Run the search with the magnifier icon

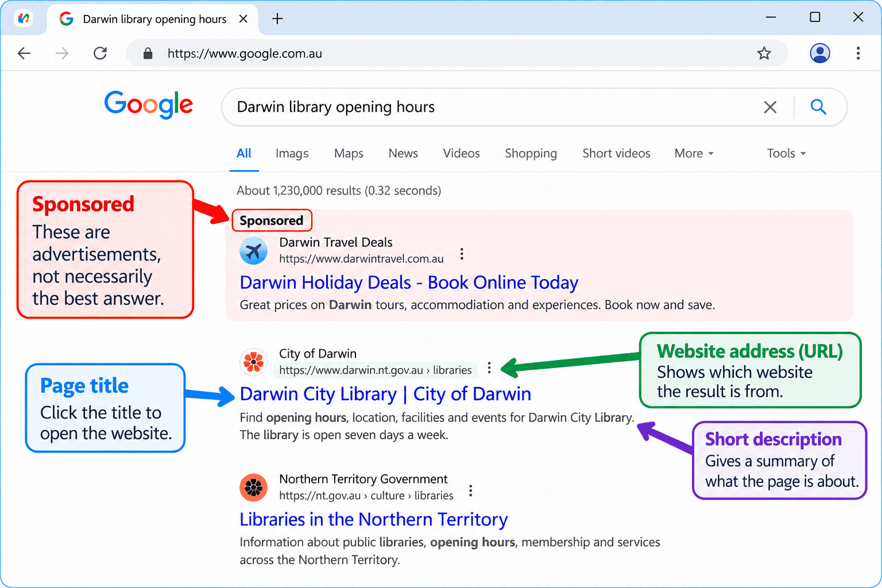pos(818,107)
